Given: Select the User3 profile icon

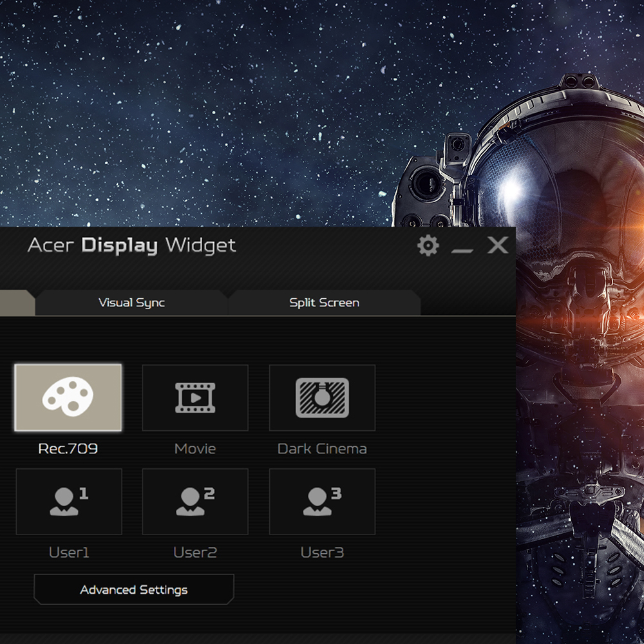Looking at the screenshot, I should pyautogui.click(x=322, y=502).
